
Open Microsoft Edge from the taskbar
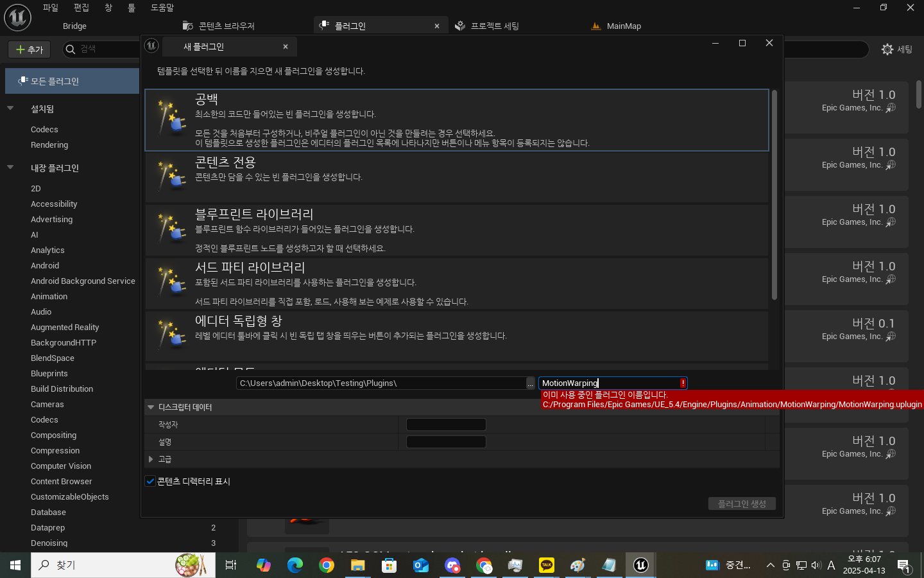pyautogui.click(x=295, y=565)
